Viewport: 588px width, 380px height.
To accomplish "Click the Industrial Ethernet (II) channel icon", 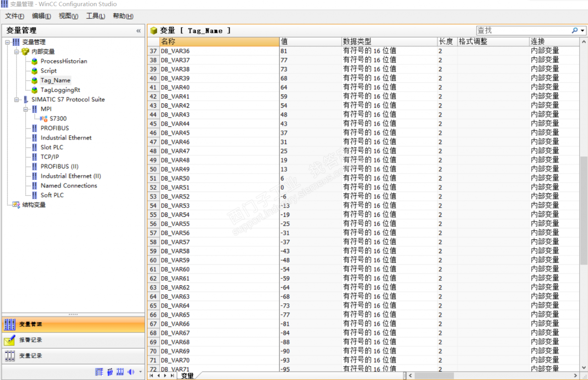I will (34, 176).
